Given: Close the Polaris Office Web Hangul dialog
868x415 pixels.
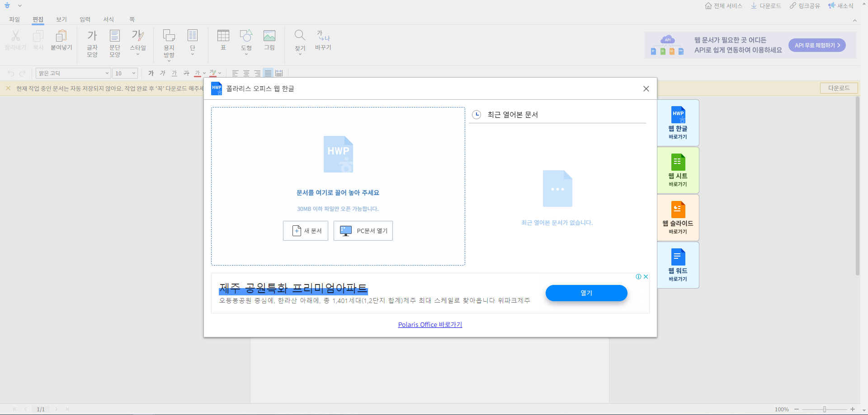Looking at the screenshot, I should (x=646, y=89).
